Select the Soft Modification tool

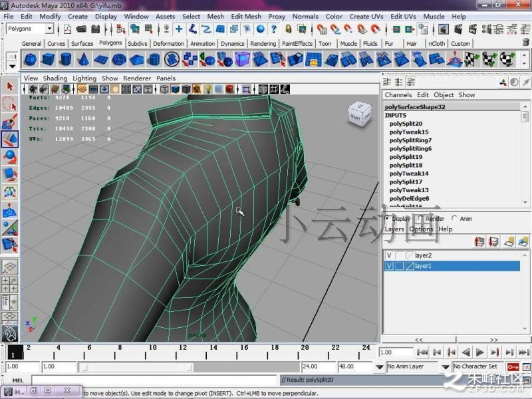[x=10, y=209]
